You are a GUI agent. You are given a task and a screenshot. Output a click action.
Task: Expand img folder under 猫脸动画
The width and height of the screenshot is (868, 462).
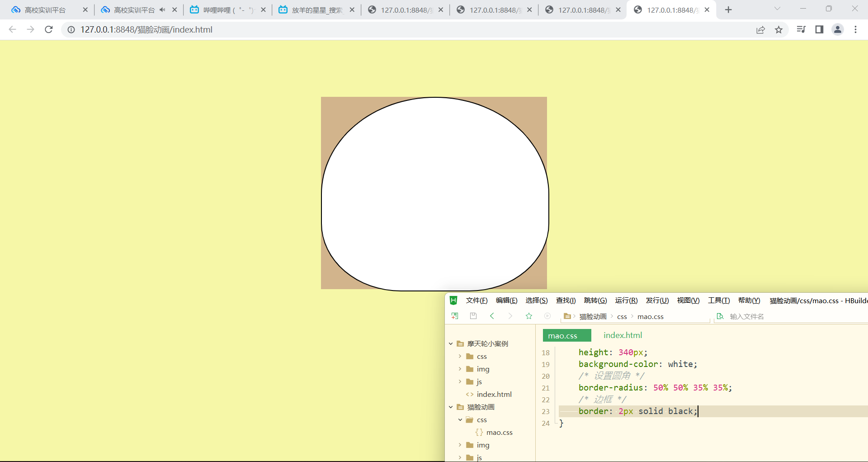(460, 445)
